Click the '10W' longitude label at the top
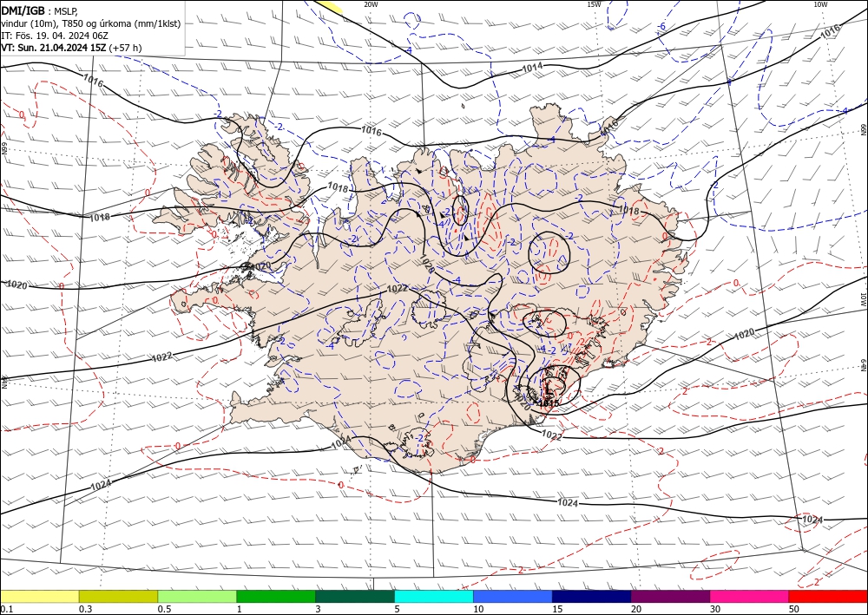This screenshot has height=615, width=868. (820, 4)
